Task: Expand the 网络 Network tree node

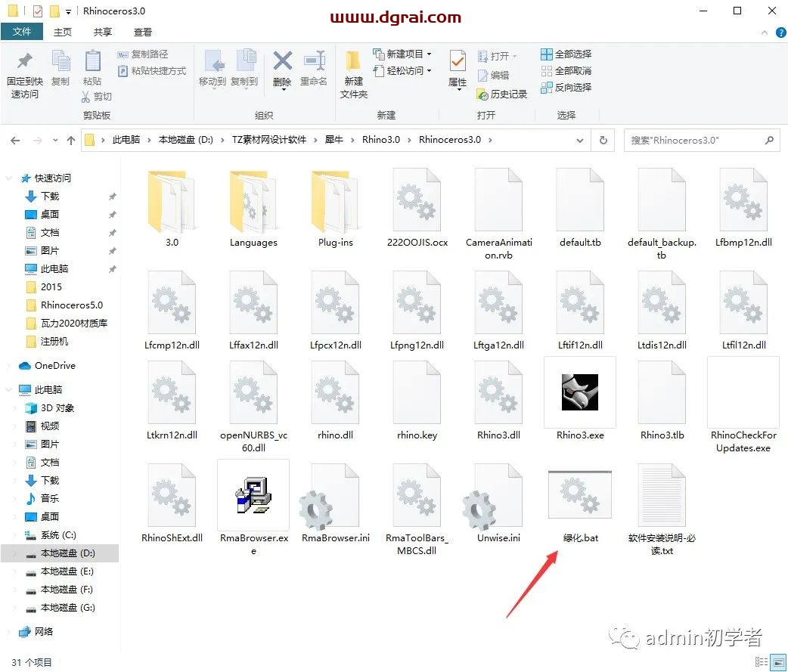Action: click(8, 632)
